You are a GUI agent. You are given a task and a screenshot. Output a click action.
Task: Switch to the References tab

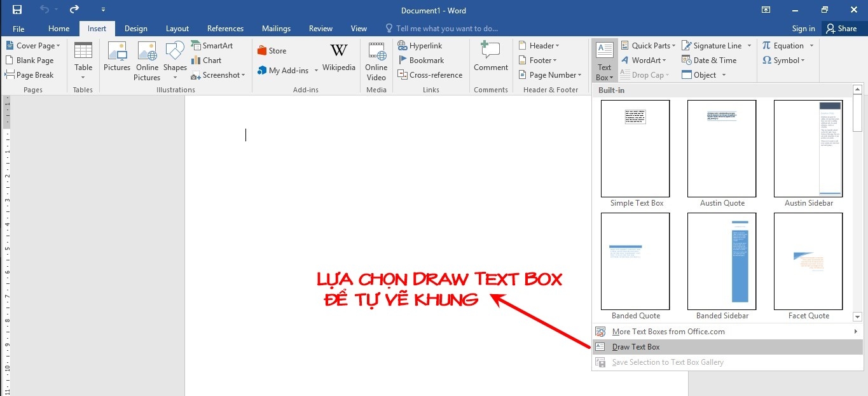[225, 29]
